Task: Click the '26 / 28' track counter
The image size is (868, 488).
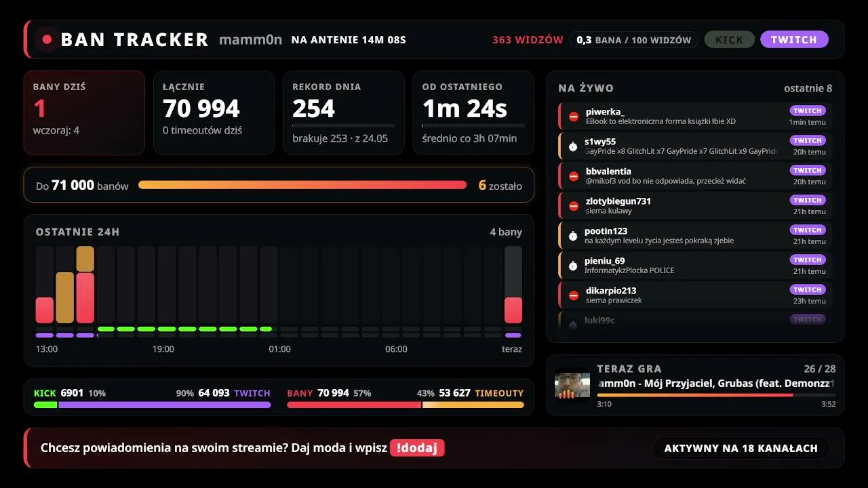Action: pos(820,369)
